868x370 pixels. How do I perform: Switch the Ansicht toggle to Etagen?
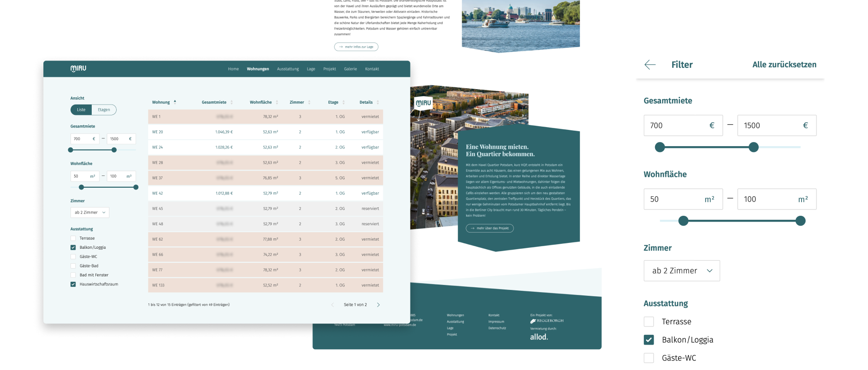[x=104, y=110]
